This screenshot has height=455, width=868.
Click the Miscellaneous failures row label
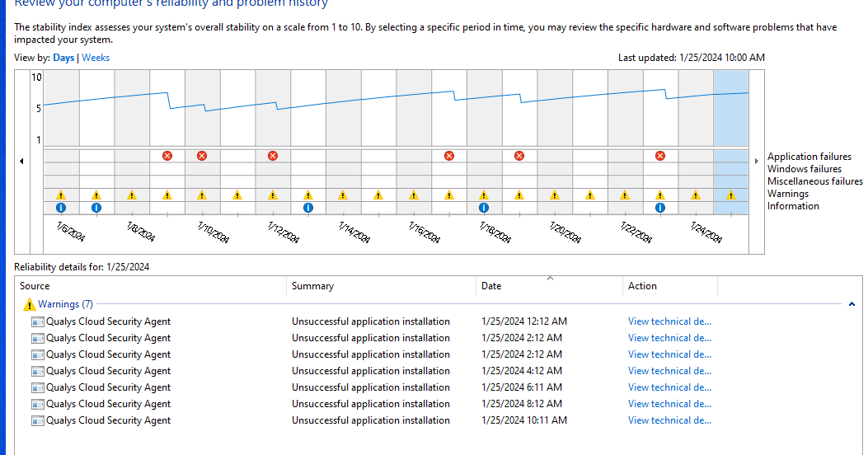815,181
